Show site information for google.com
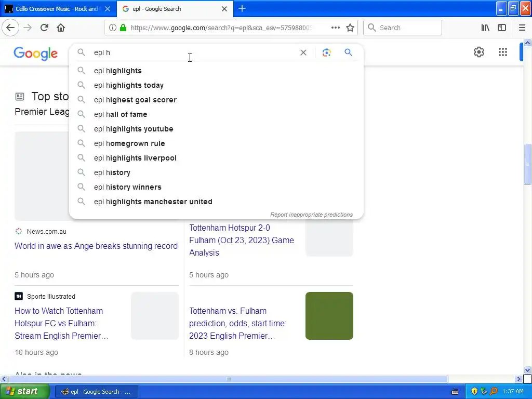 click(113, 28)
